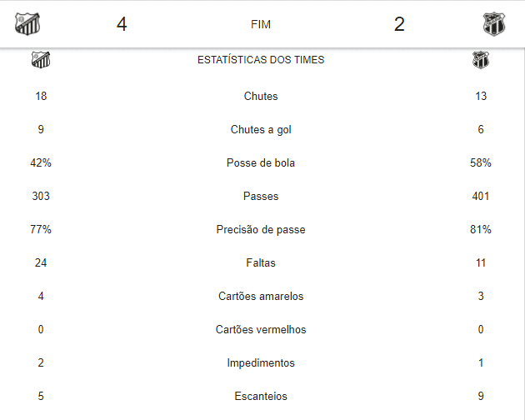Image resolution: width=525 pixels, height=420 pixels.
Task: Select the Chutes a gol row label
Action: click(261, 130)
